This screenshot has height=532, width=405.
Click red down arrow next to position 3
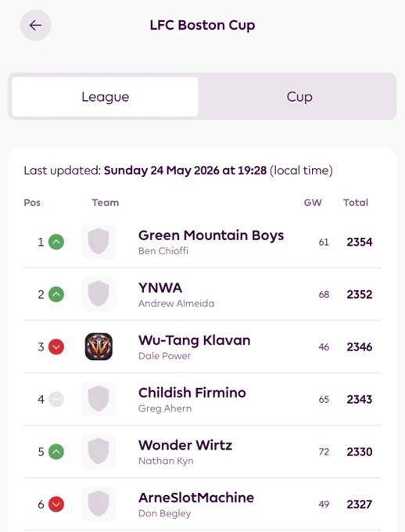pyautogui.click(x=56, y=347)
